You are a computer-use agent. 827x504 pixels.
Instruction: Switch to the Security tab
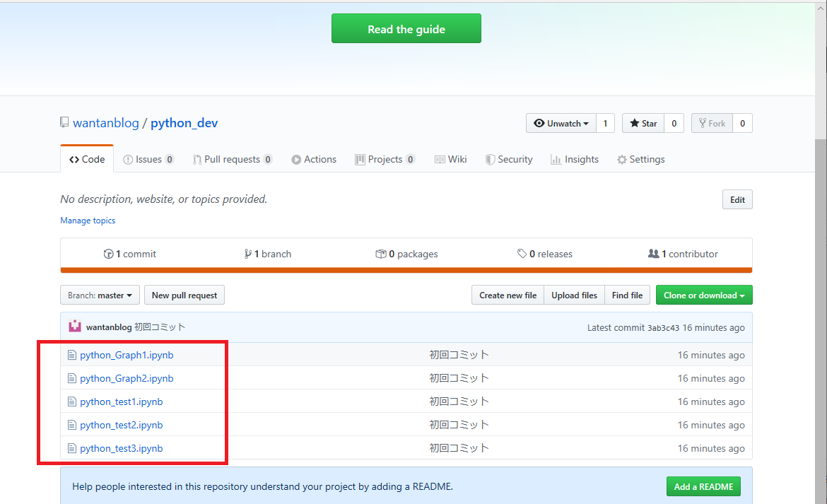(509, 159)
